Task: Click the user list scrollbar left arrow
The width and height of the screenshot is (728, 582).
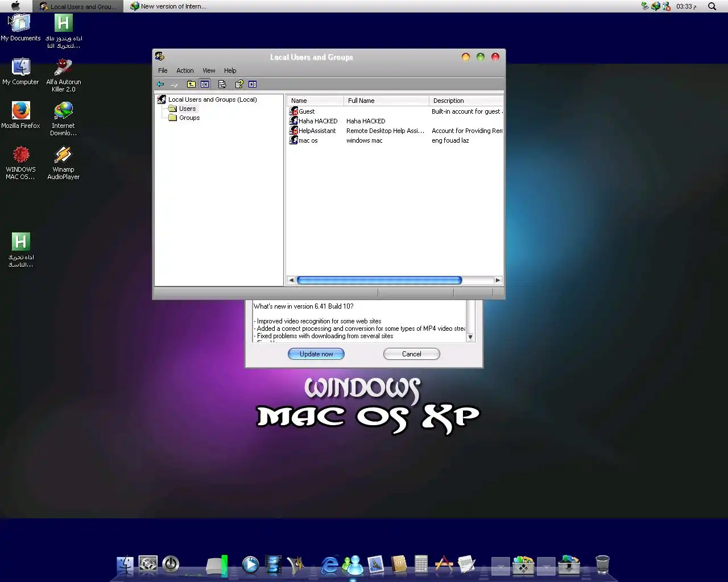Action: click(291, 280)
